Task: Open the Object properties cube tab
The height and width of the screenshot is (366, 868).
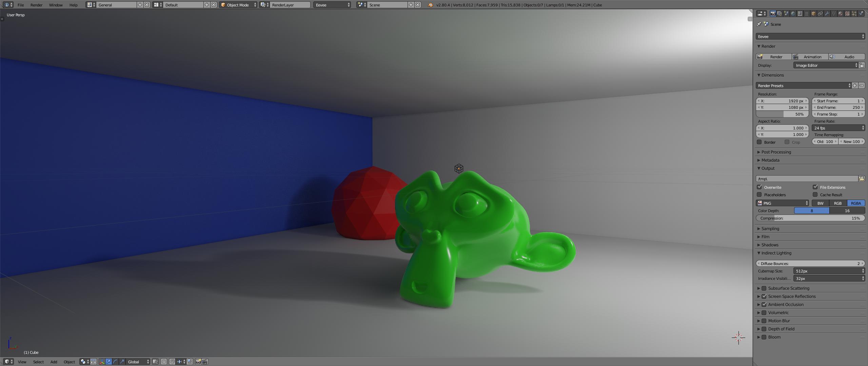Action: point(813,14)
